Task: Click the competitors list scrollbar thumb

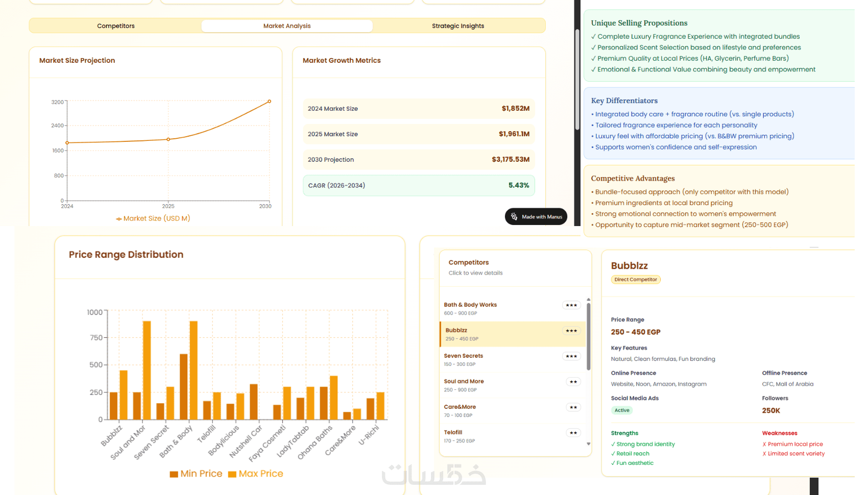Action: (589, 337)
